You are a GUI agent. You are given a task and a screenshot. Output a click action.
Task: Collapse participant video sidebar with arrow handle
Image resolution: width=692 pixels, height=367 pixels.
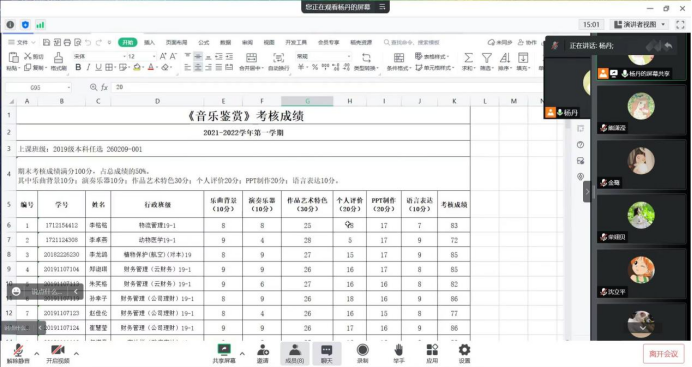(587, 192)
